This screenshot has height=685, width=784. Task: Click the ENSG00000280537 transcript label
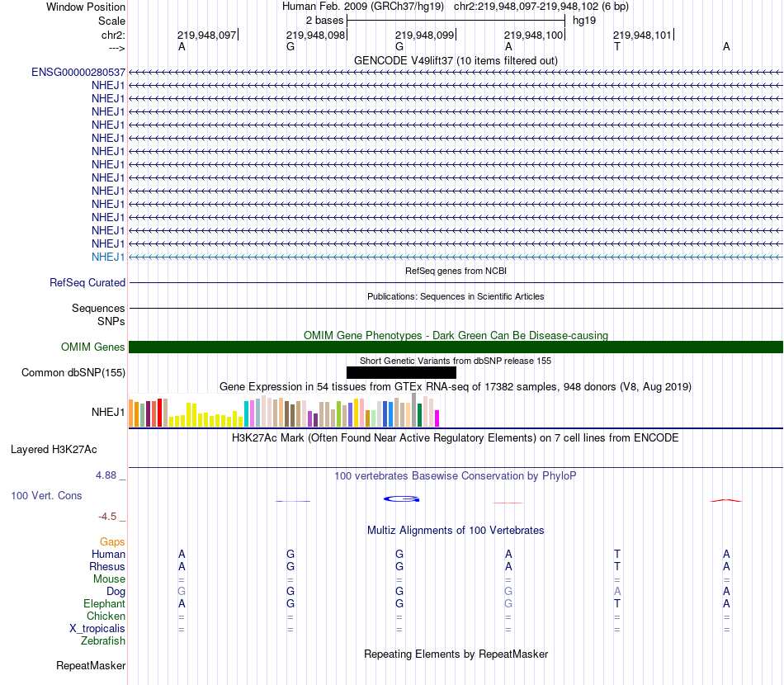78,73
